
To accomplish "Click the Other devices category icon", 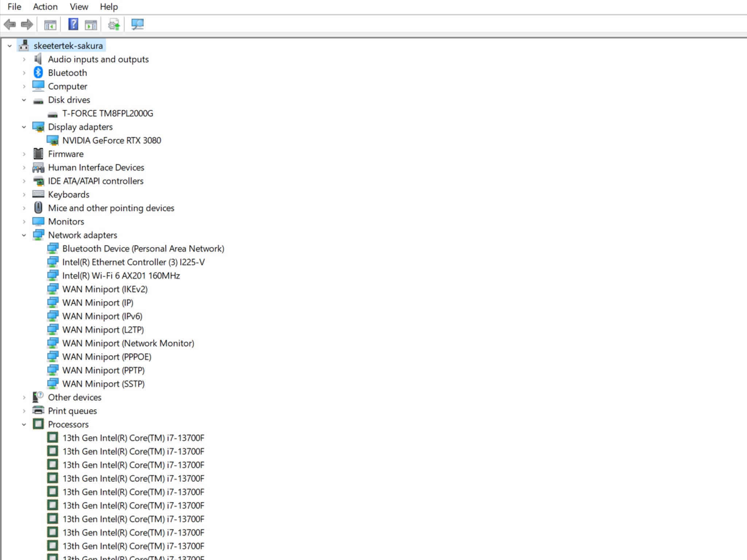I will 38,397.
